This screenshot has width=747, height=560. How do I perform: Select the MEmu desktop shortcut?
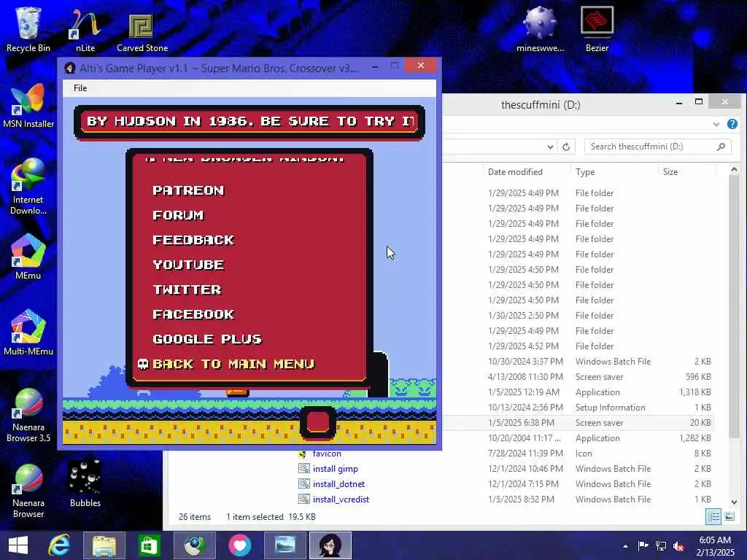coord(28,257)
